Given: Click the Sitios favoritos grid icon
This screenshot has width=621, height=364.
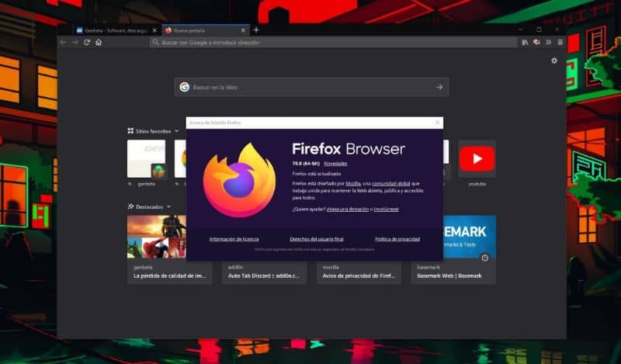Looking at the screenshot, I should (130, 130).
